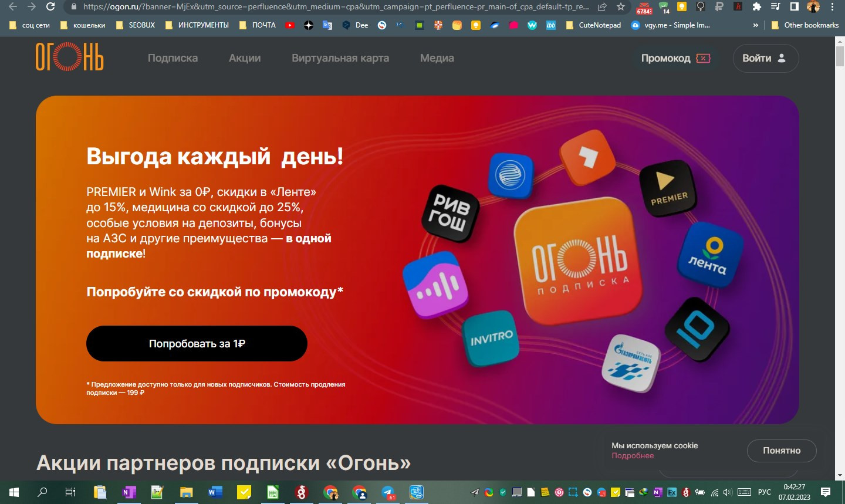
Task: Click the Лента partner tile
Action: point(709,255)
